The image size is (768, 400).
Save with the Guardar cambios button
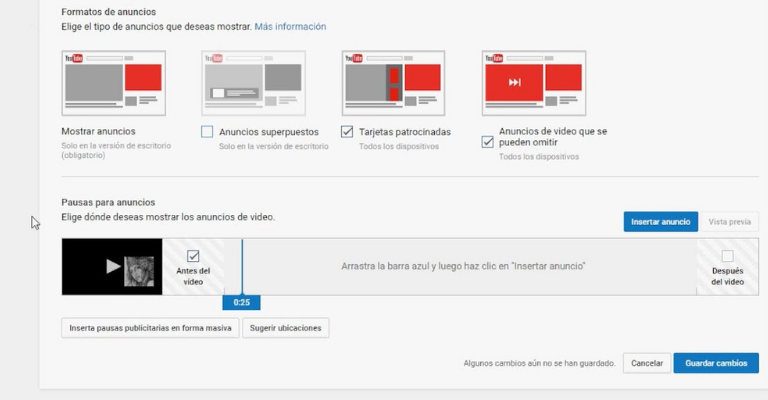point(716,363)
